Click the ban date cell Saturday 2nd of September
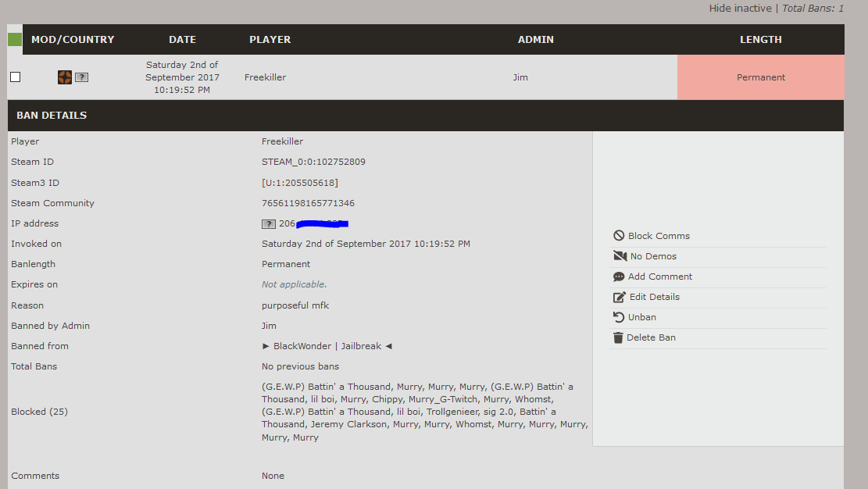868x489 pixels. pos(182,77)
